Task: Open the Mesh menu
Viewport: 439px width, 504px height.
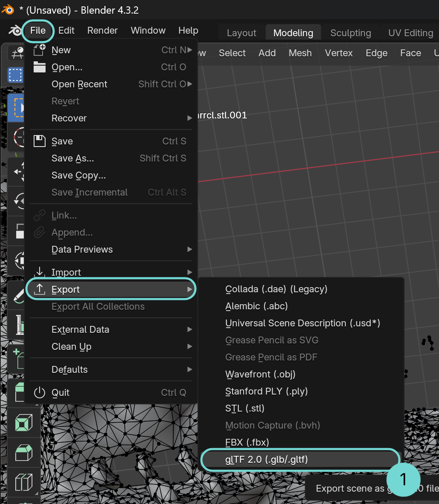Action: [300, 53]
